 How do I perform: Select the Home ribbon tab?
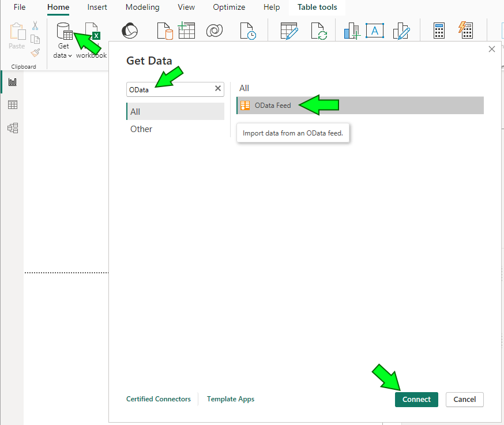58,7
